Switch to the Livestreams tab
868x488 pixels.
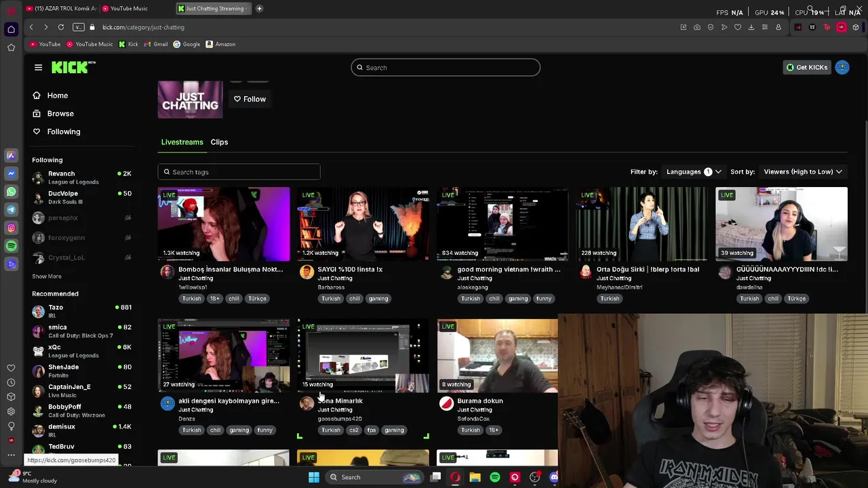click(x=182, y=142)
